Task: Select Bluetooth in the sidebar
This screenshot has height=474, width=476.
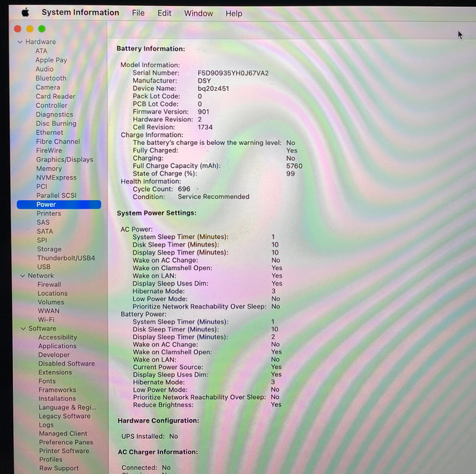Action: click(51, 79)
